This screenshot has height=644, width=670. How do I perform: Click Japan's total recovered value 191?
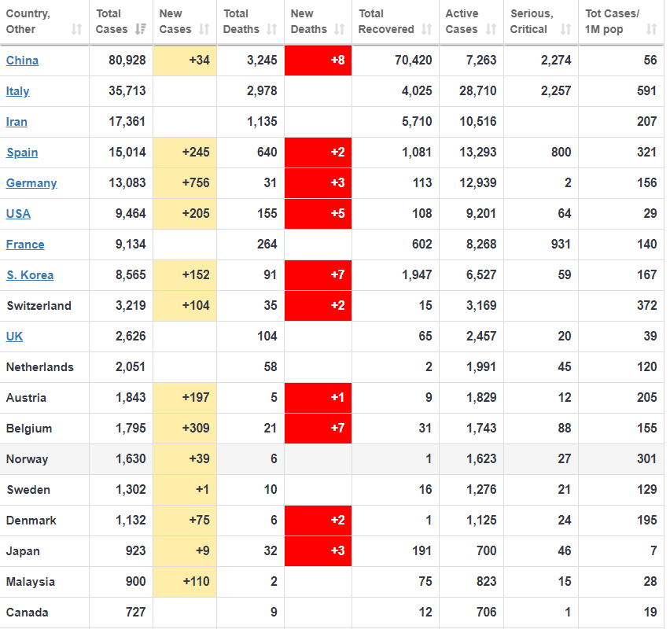[422, 551]
